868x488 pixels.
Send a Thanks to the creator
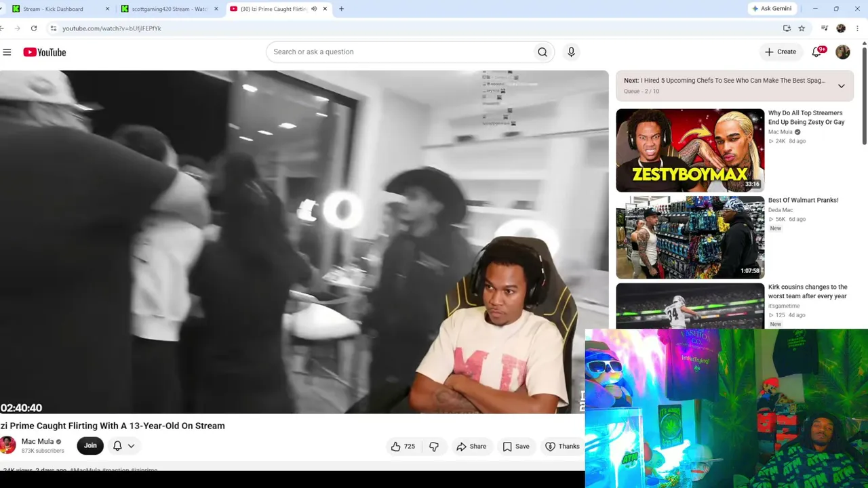(x=563, y=446)
